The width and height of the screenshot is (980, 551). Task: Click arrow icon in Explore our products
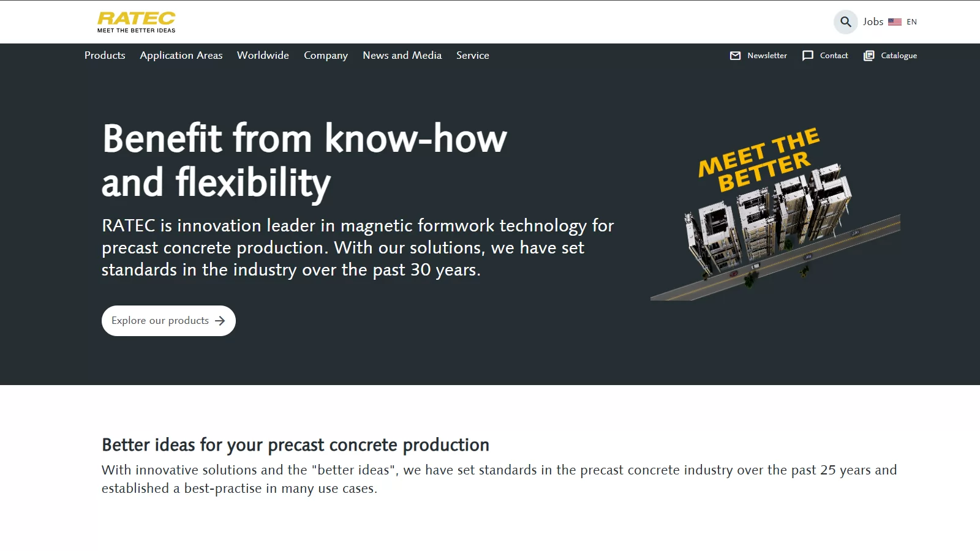click(x=221, y=321)
